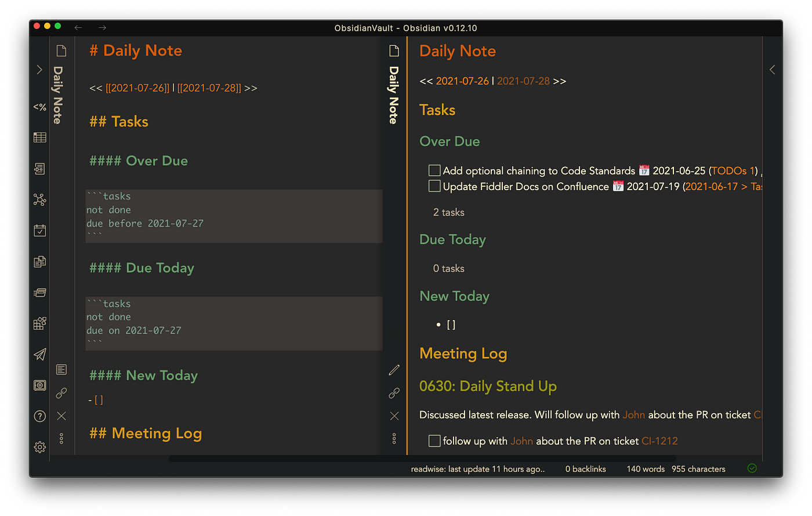Open more options in the editor pane

point(61,438)
